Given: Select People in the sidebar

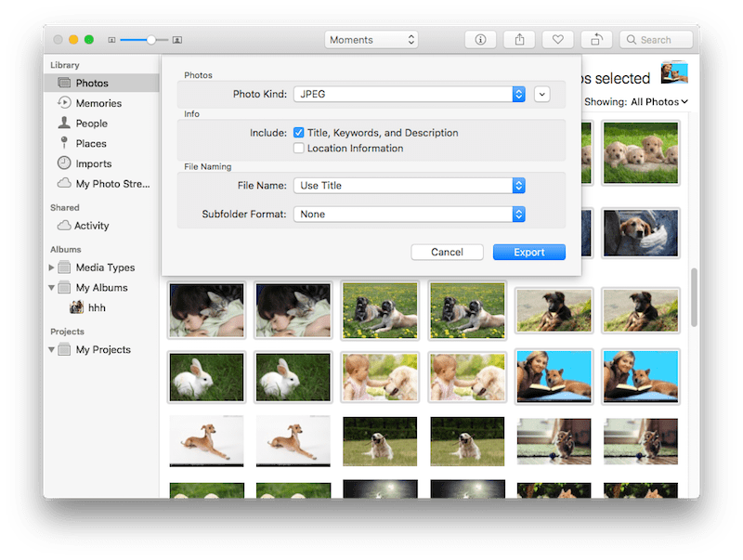Looking at the screenshot, I should pyautogui.click(x=91, y=124).
